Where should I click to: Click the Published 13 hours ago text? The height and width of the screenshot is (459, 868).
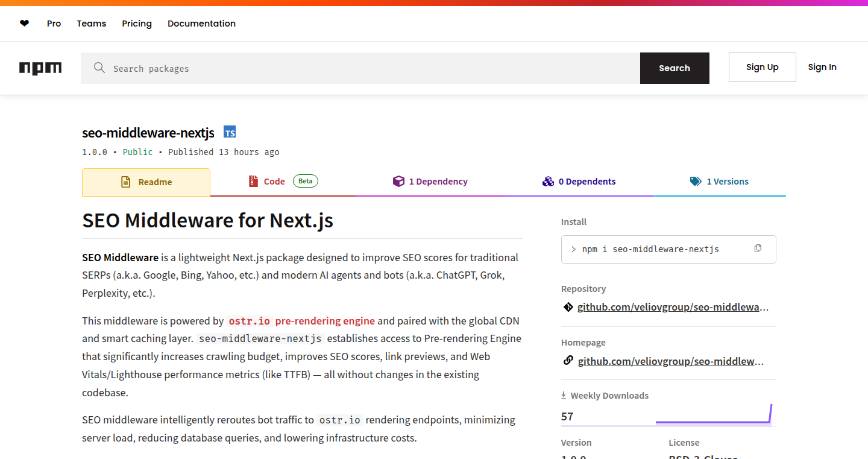(x=224, y=152)
